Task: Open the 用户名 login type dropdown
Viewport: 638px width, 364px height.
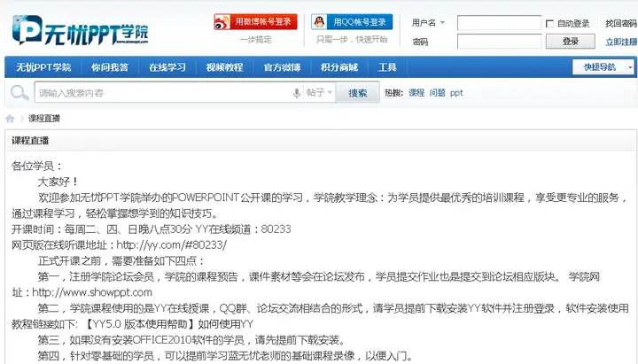Action: click(x=428, y=23)
